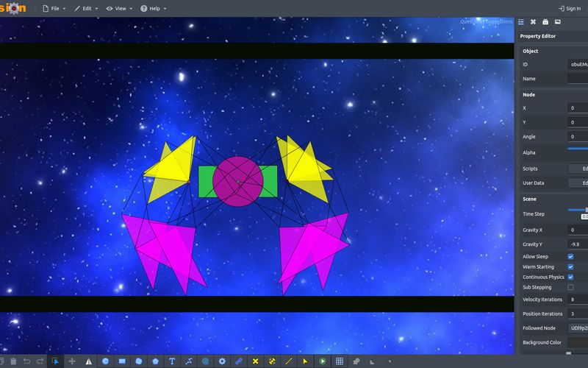Image resolution: width=588 pixels, height=368 pixels.
Task: Open the toolbox panel icon
Action: [545, 22]
